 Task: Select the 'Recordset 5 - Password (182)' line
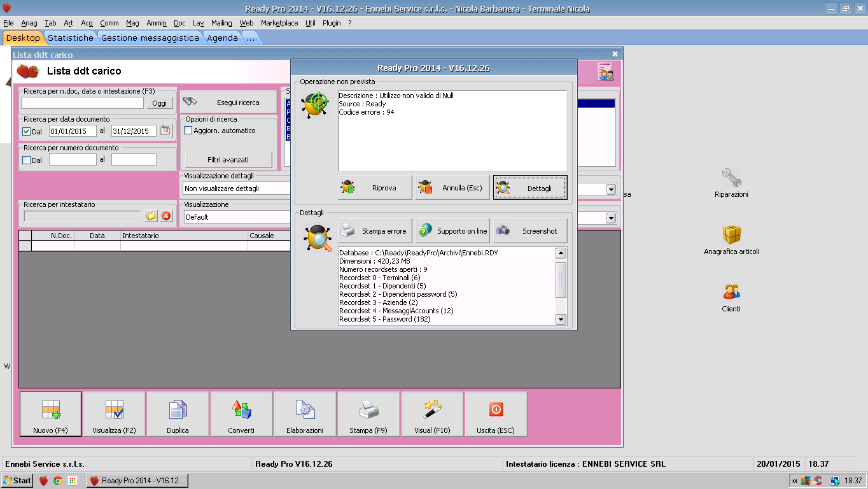pyautogui.click(x=385, y=319)
